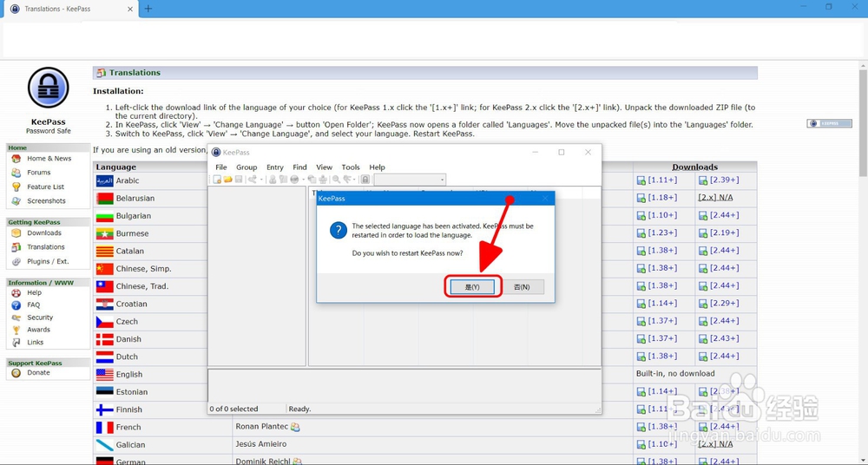
Task: Click the download icon beside Czech [2.44+]
Action: (x=703, y=322)
